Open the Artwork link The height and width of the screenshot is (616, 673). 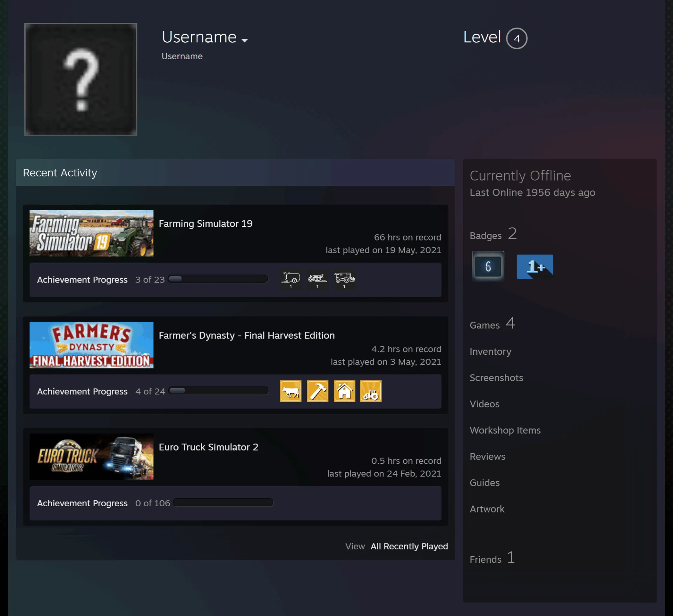click(487, 509)
